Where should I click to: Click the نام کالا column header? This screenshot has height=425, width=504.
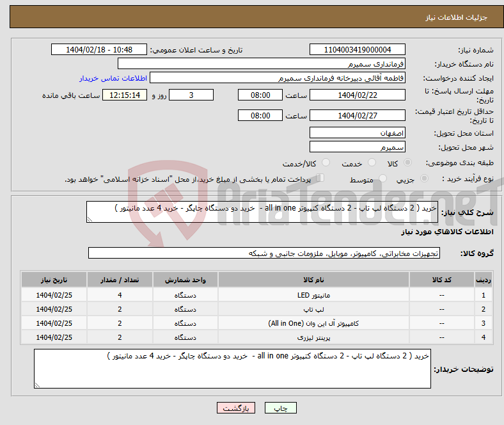313,280
